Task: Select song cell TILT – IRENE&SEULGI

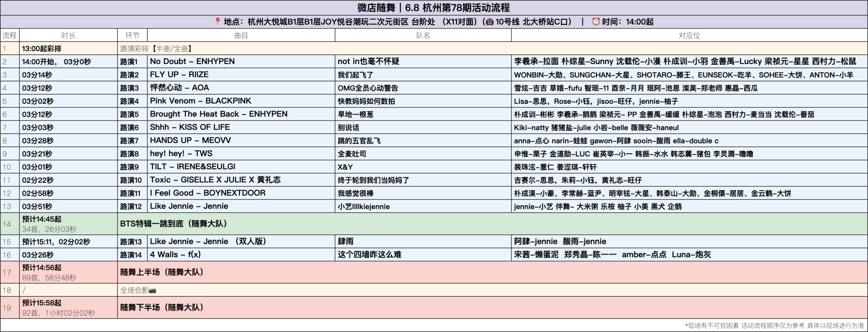Action: tap(241, 167)
